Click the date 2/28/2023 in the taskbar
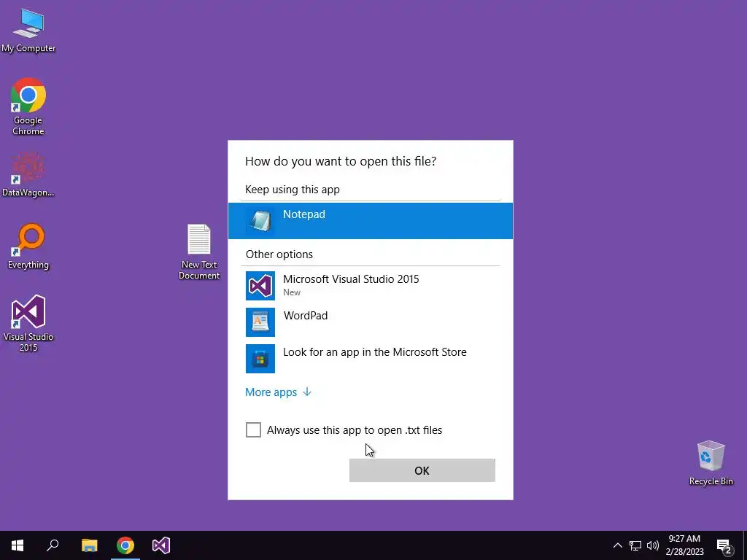Viewport: 747px width, 560px height. pos(684,552)
